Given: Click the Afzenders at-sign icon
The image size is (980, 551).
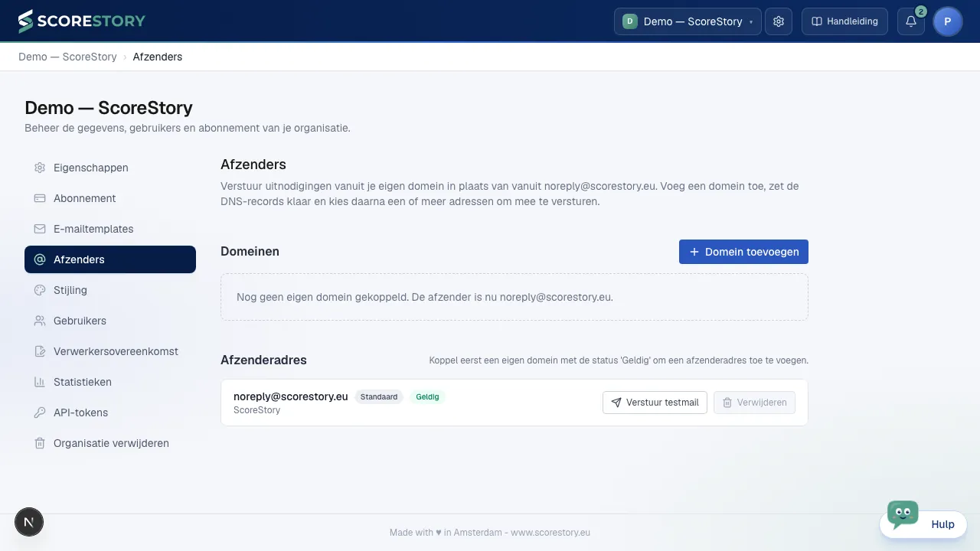Looking at the screenshot, I should pyautogui.click(x=40, y=259).
